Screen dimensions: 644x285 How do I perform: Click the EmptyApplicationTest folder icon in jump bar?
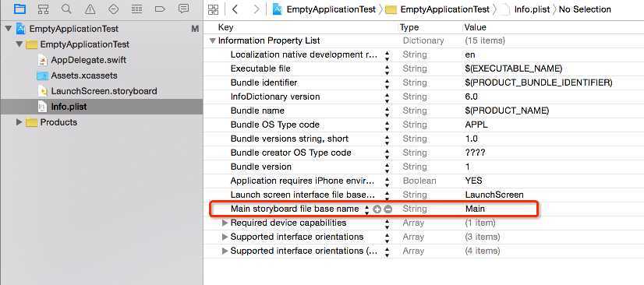(x=391, y=9)
